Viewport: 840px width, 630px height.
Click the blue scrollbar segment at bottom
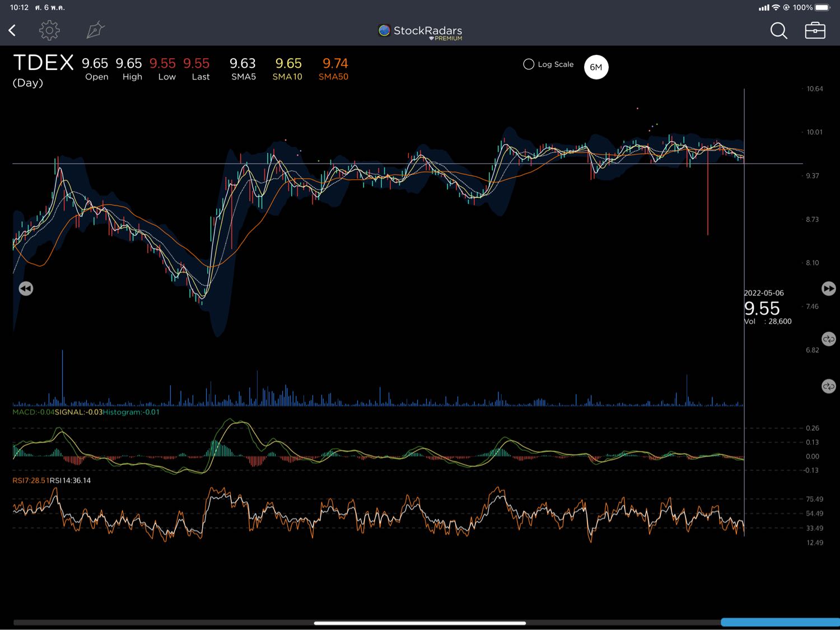[x=780, y=622]
